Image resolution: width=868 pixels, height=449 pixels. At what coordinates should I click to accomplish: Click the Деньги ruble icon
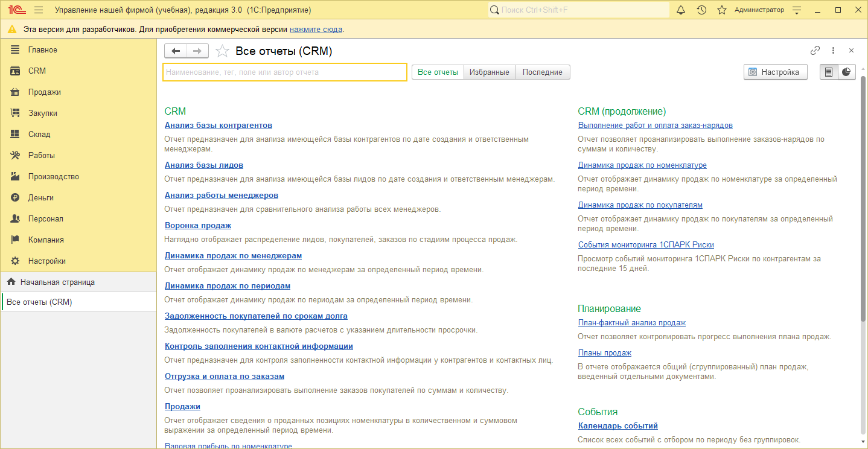[16, 197]
